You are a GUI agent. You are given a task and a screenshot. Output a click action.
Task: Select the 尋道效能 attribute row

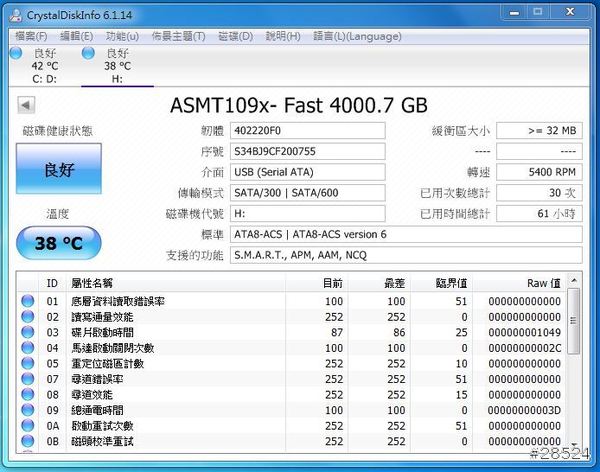coord(292,394)
